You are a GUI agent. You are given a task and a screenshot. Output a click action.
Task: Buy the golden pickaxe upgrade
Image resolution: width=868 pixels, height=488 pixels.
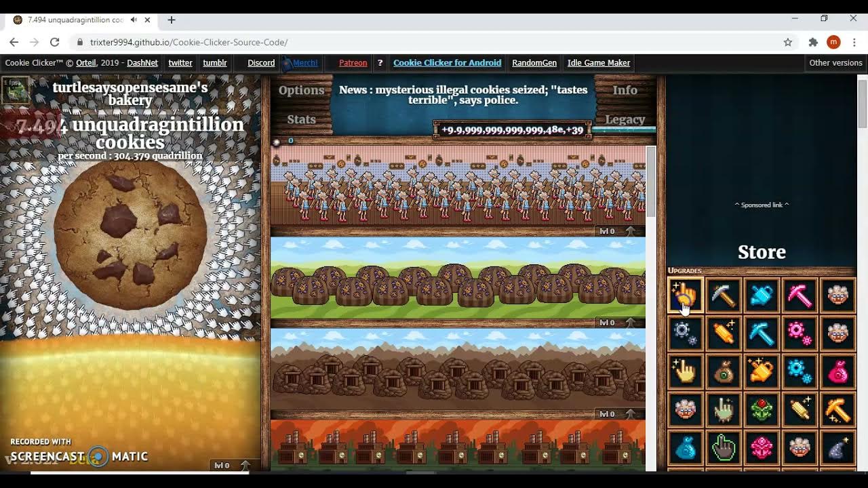[837, 409]
